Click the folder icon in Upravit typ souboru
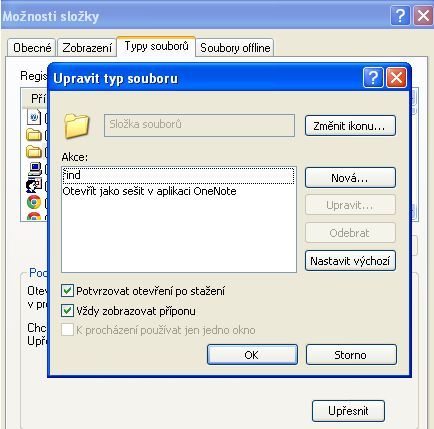 [x=77, y=126]
